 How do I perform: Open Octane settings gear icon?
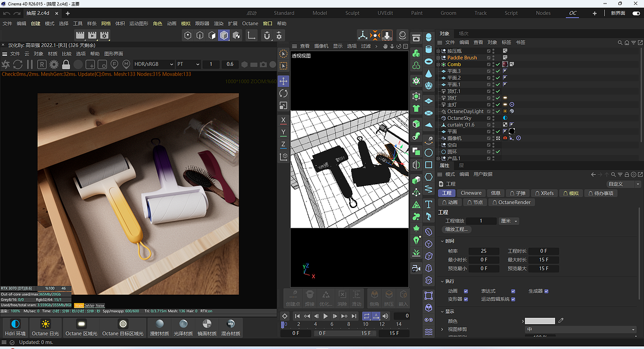(x=54, y=64)
